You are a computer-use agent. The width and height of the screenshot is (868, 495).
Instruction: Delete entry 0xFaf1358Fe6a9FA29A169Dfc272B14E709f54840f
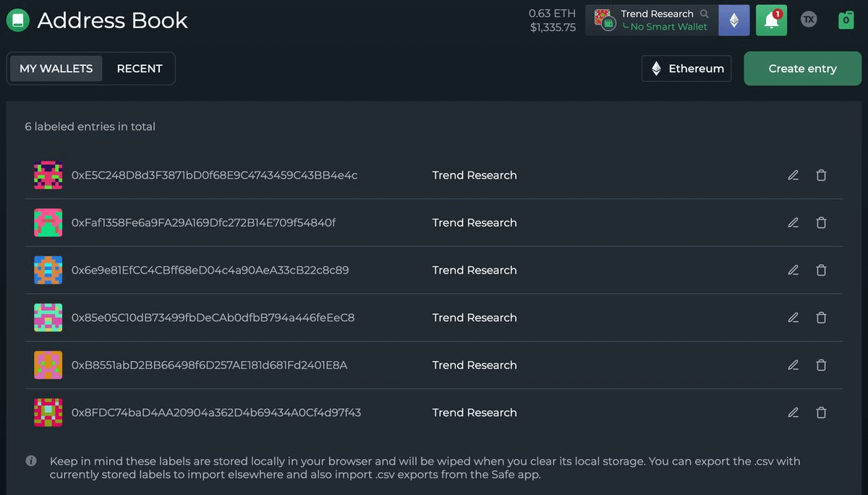(821, 223)
